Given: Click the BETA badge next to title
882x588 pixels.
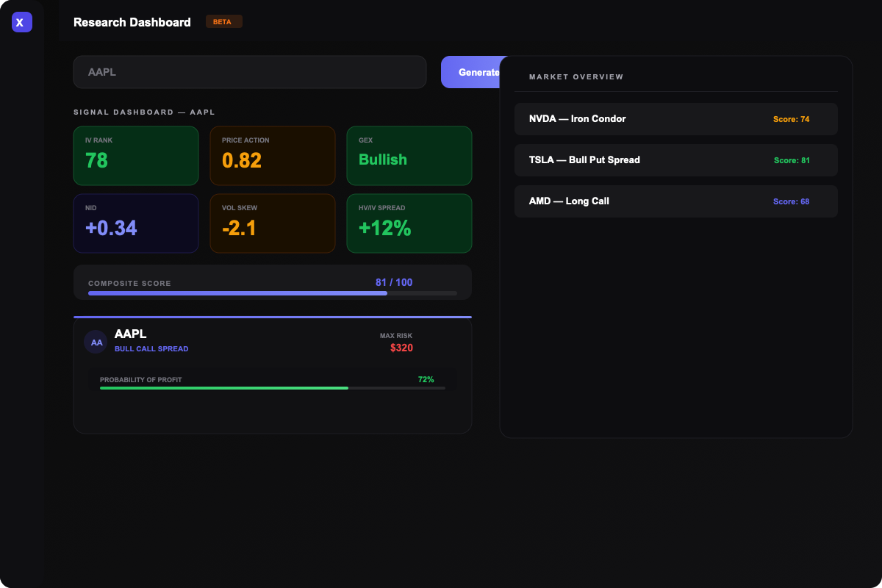Looking at the screenshot, I should coord(223,21).
